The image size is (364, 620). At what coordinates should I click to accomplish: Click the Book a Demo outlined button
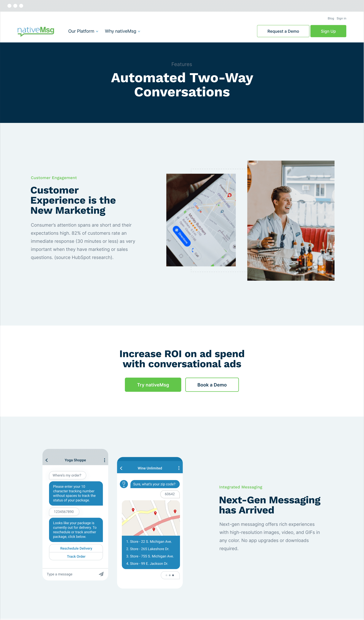(212, 385)
